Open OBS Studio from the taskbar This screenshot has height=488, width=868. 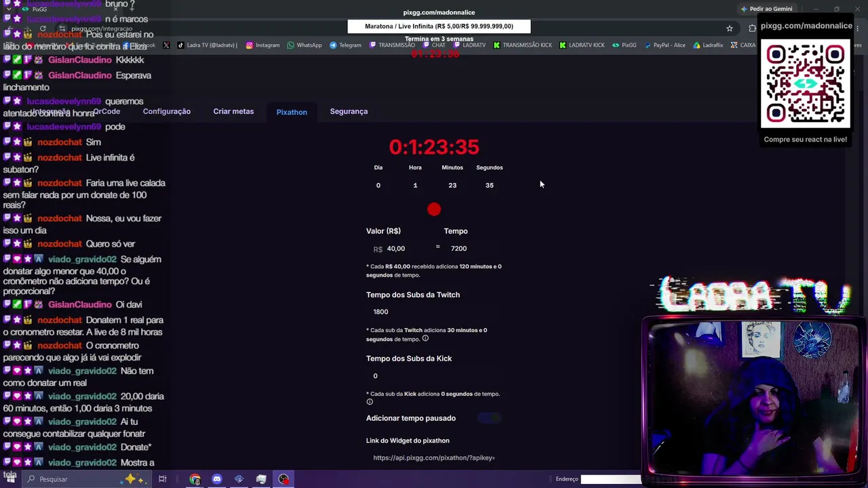(283, 479)
